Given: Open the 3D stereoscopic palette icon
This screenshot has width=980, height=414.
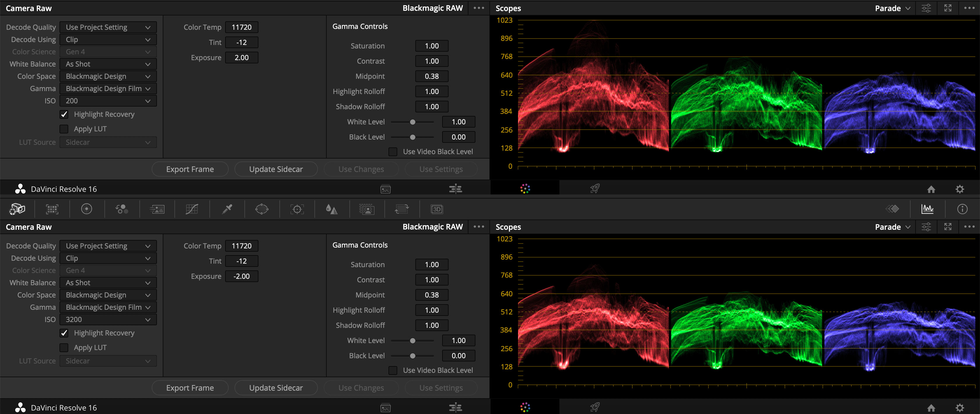Looking at the screenshot, I should (437, 209).
